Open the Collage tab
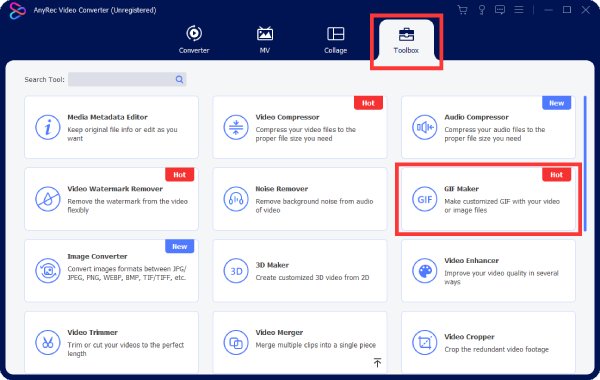Viewport: 600px width, 380px height. click(x=336, y=39)
